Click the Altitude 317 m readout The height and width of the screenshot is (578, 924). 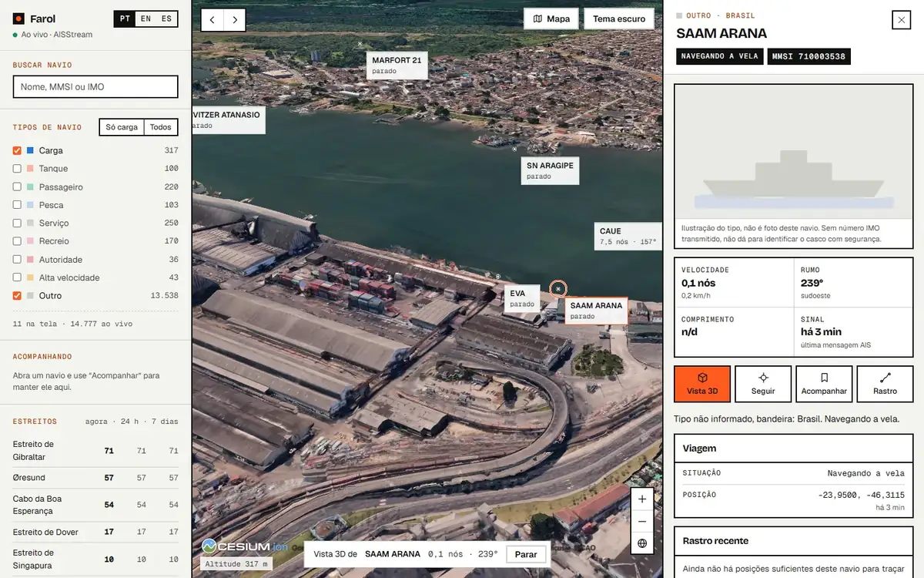click(x=236, y=564)
